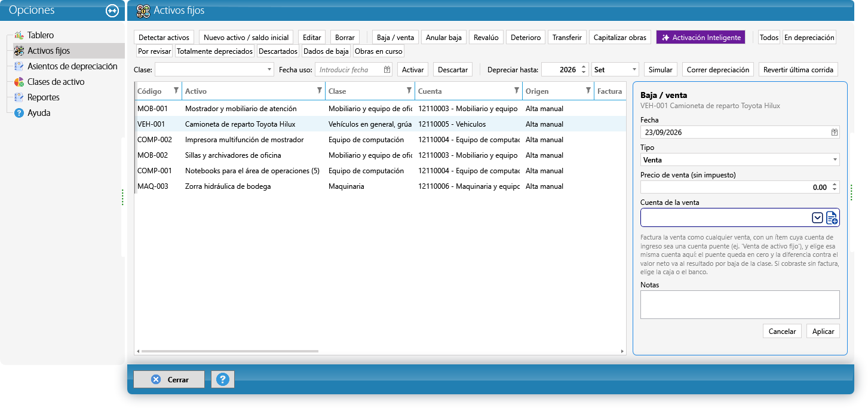Select the Clases de activo pie icon
Image resolution: width=868 pixels, height=408 pixels.
click(x=19, y=82)
